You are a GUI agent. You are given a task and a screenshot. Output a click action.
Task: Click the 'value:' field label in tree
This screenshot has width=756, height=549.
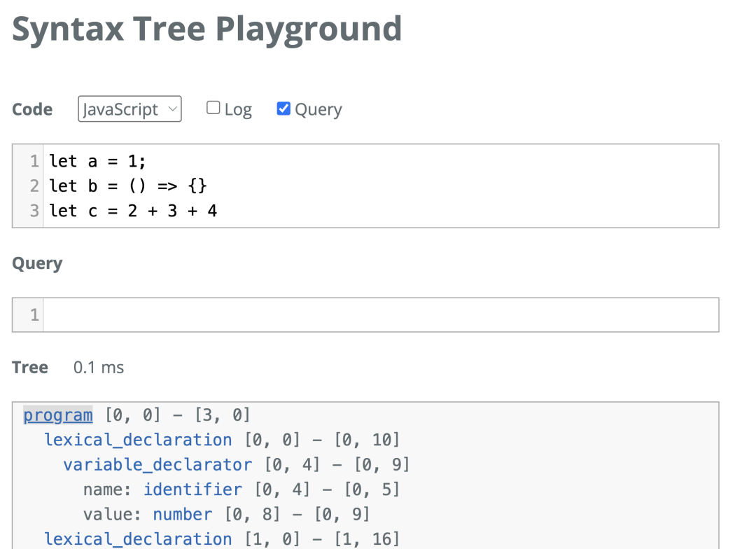tap(112, 514)
